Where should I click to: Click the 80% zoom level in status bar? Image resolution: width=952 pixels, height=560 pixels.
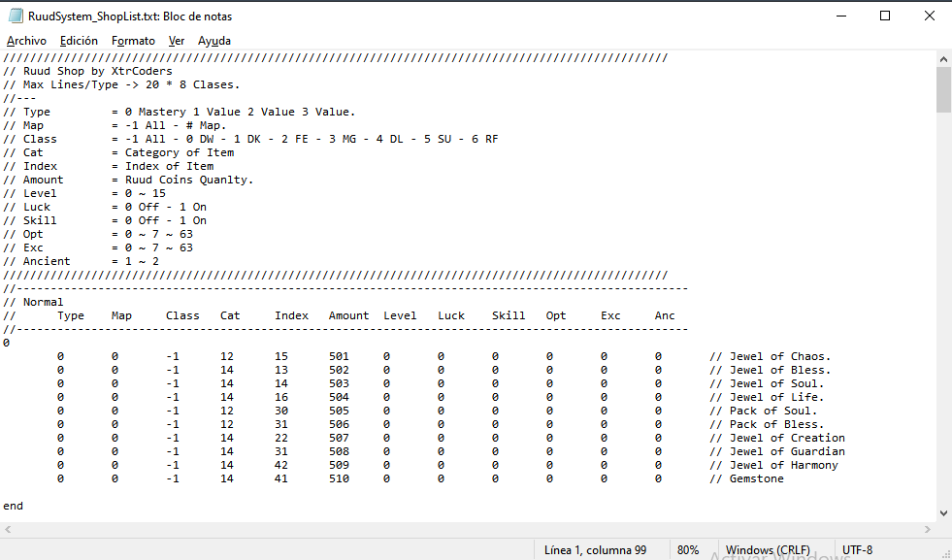688,550
